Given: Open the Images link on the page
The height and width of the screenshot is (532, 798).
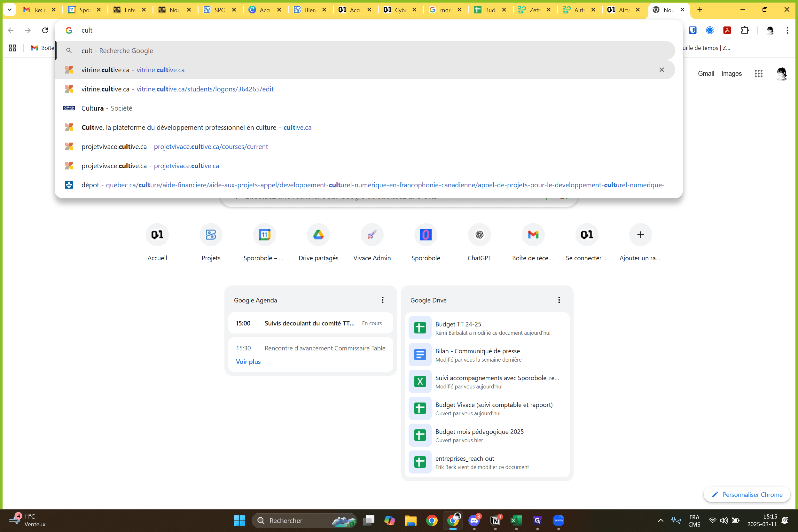Looking at the screenshot, I should pos(731,73).
